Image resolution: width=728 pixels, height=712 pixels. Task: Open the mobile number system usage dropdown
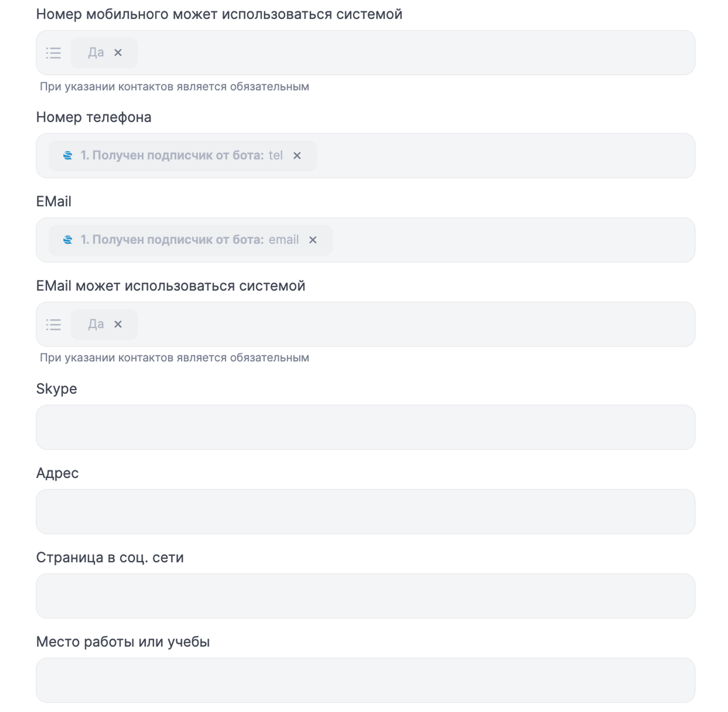[409, 53]
